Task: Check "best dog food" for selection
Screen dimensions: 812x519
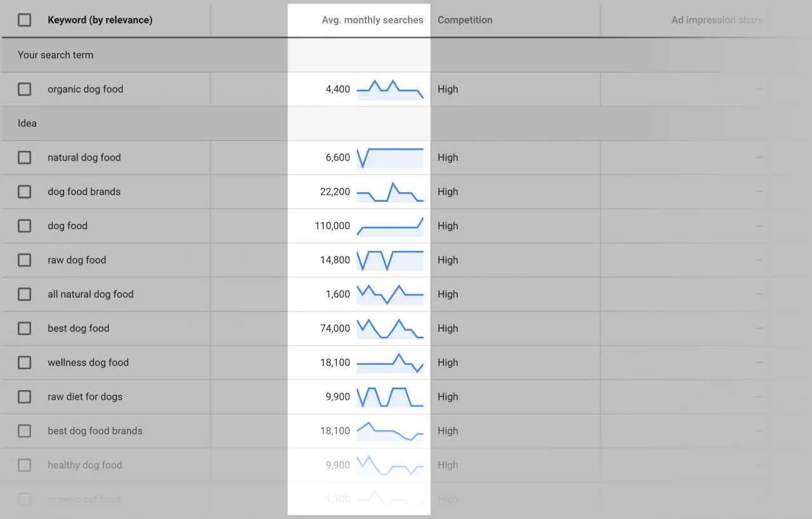Action: tap(24, 328)
